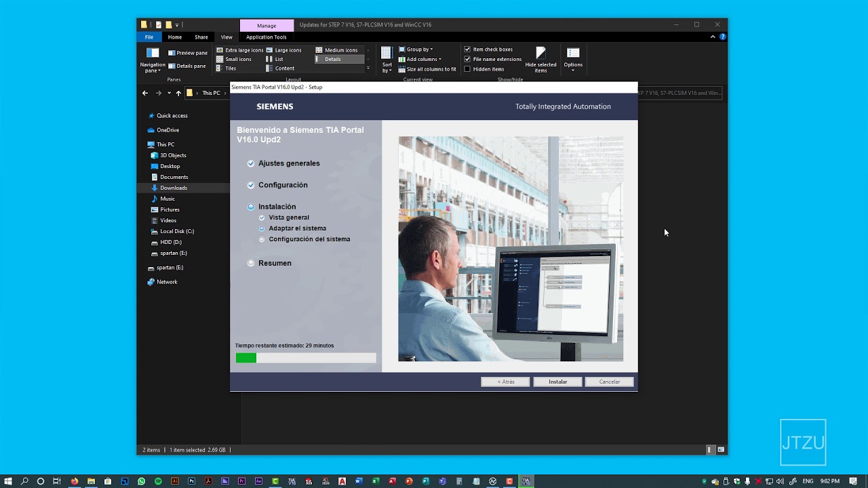Open Microsoft Teams from the taskbar
Image resolution: width=868 pixels, height=488 pixels.
[x=442, y=481]
